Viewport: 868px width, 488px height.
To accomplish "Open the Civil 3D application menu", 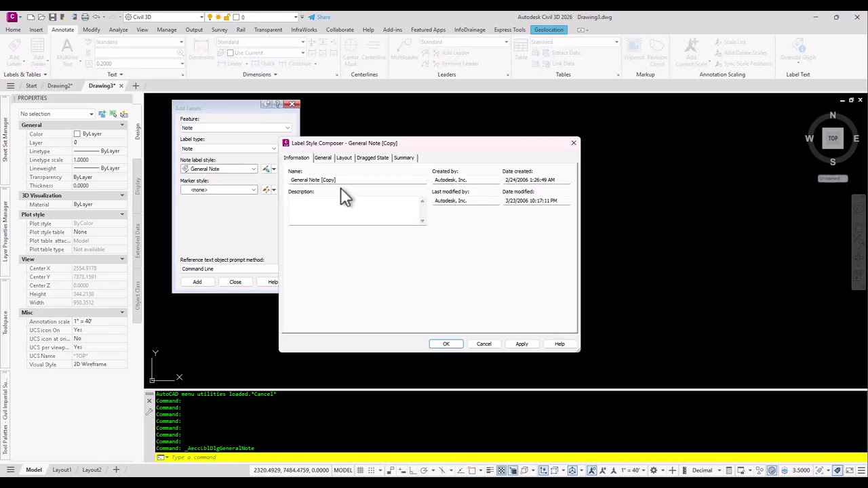I will [12, 17].
